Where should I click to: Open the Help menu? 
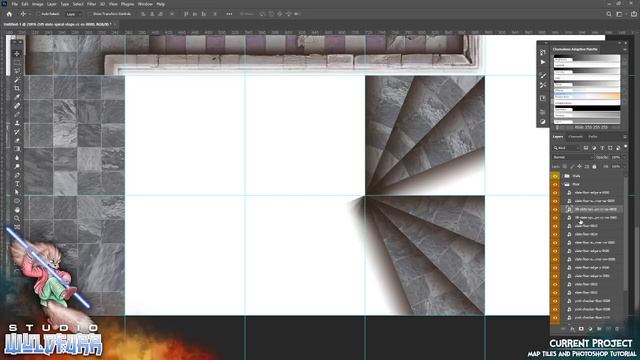point(161,4)
